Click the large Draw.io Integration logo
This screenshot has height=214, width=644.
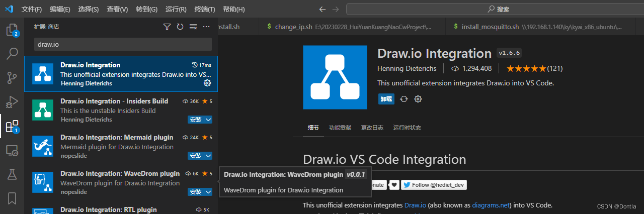[335, 77]
